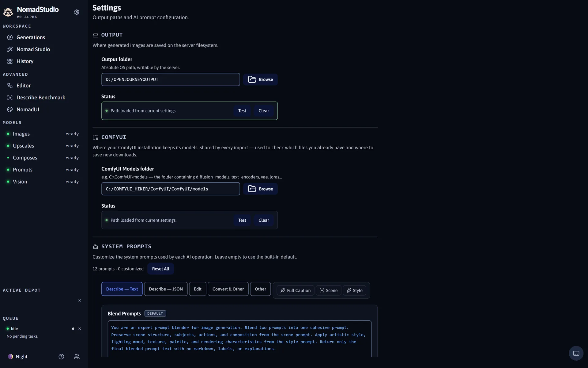Open the floating panel icon at bottom right
The image size is (588, 368).
pos(576,353)
